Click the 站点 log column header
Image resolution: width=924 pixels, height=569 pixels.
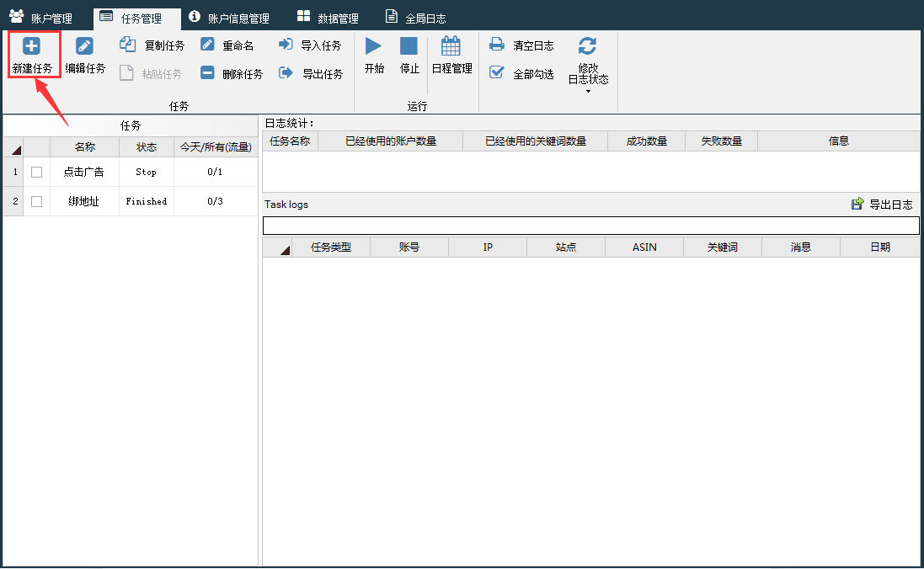pyautogui.click(x=566, y=247)
